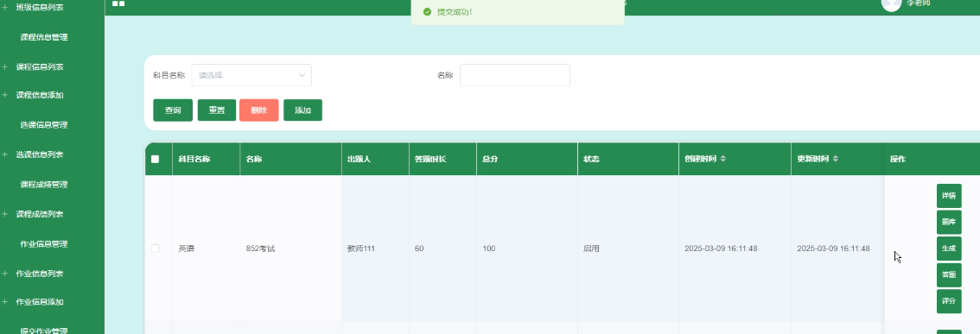Click the plus icon beside 课程信息列表
The width and height of the screenshot is (980, 334).
5,66
